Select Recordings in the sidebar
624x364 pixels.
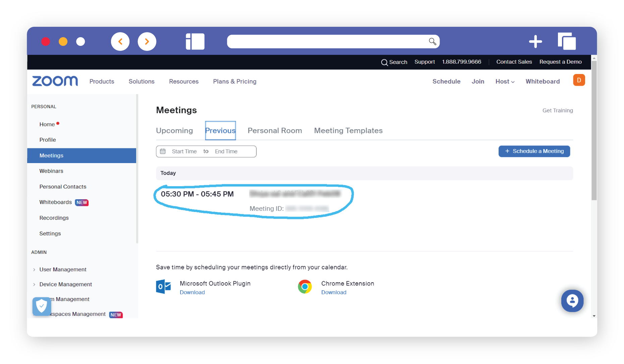click(54, 218)
